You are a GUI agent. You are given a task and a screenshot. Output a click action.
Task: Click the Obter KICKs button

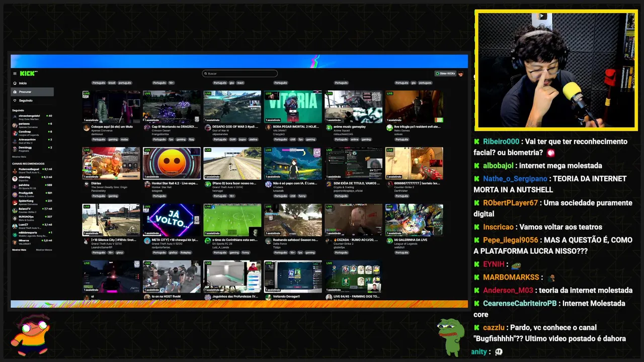445,73
